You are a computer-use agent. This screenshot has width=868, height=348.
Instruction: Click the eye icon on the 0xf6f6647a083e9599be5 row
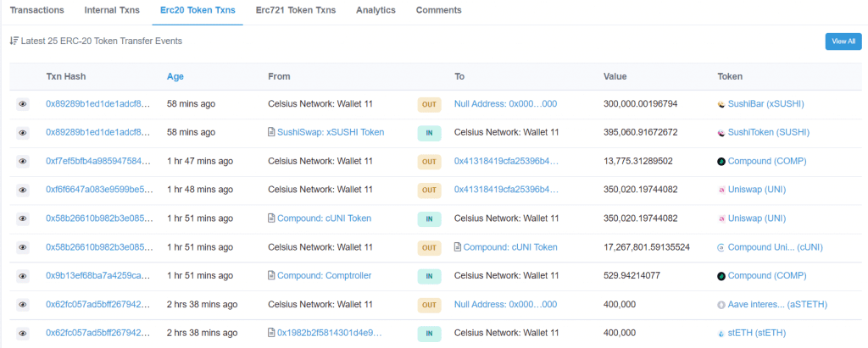(x=23, y=190)
